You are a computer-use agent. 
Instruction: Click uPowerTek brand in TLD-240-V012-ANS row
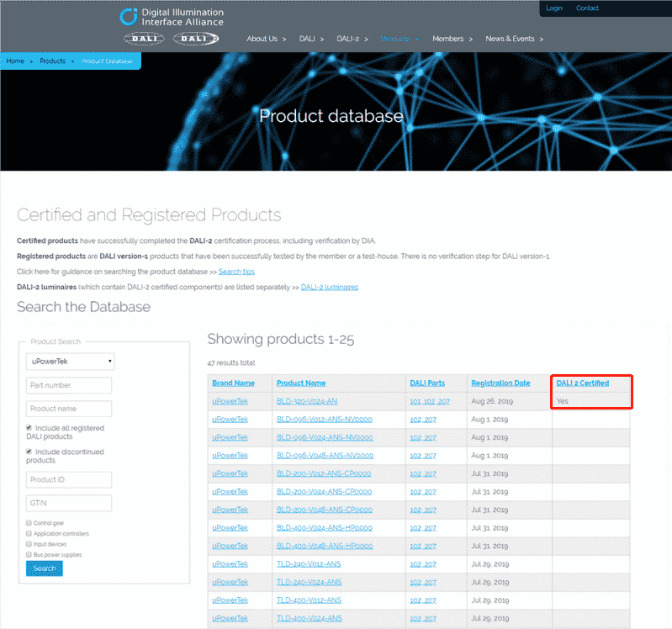coord(230,564)
